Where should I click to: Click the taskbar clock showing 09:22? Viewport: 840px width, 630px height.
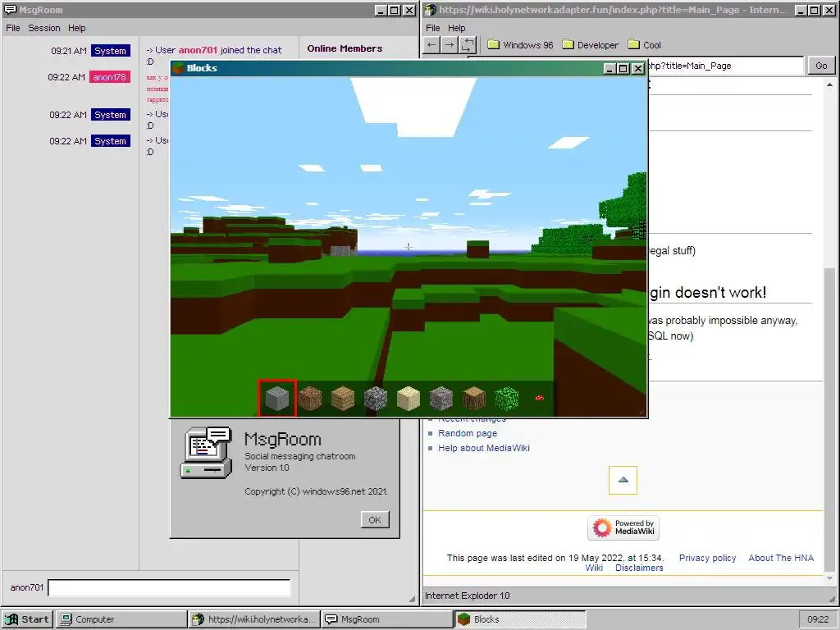click(818, 619)
